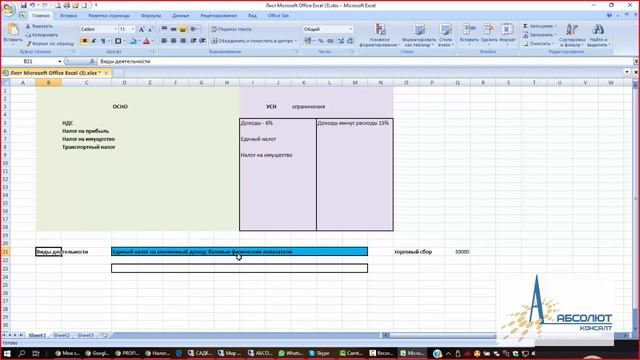Switch to the Office Tab ribbon tab
Viewport: 640px width, 360px height.
(x=278, y=16)
